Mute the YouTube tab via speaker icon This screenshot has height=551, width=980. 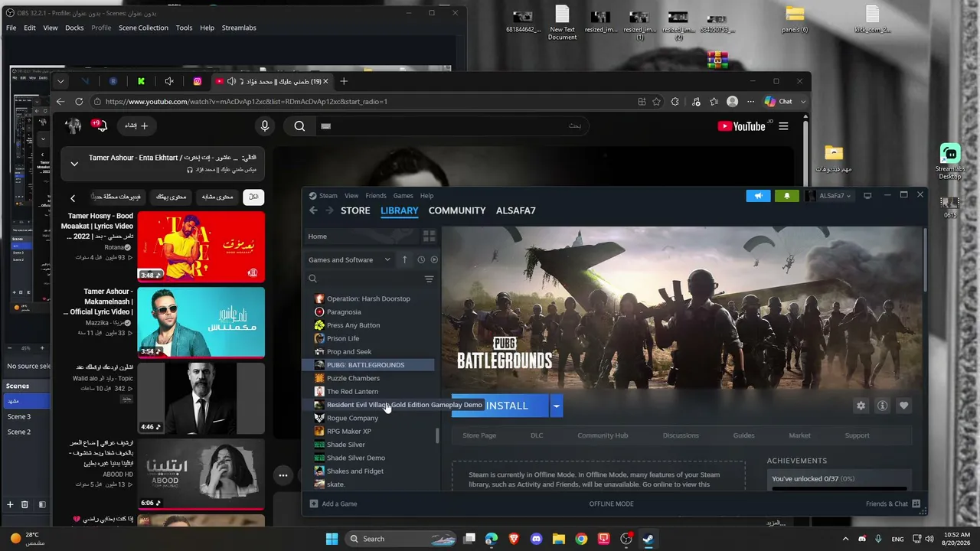tap(231, 81)
